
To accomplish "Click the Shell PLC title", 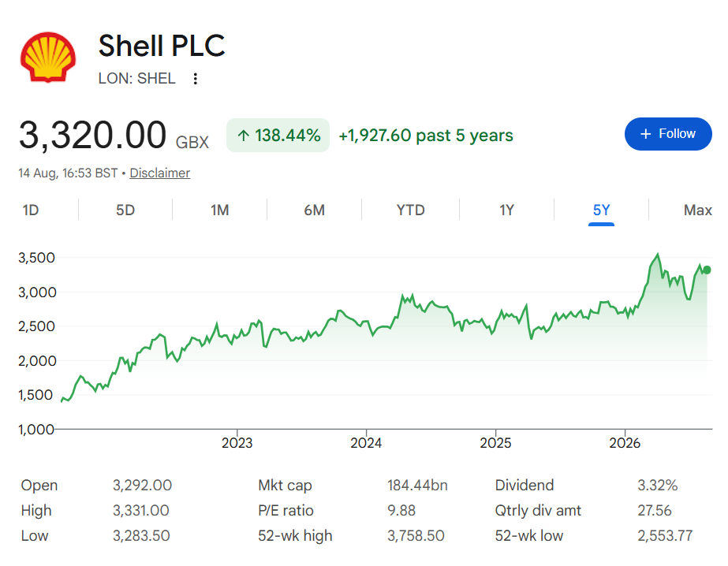I will [x=162, y=46].
